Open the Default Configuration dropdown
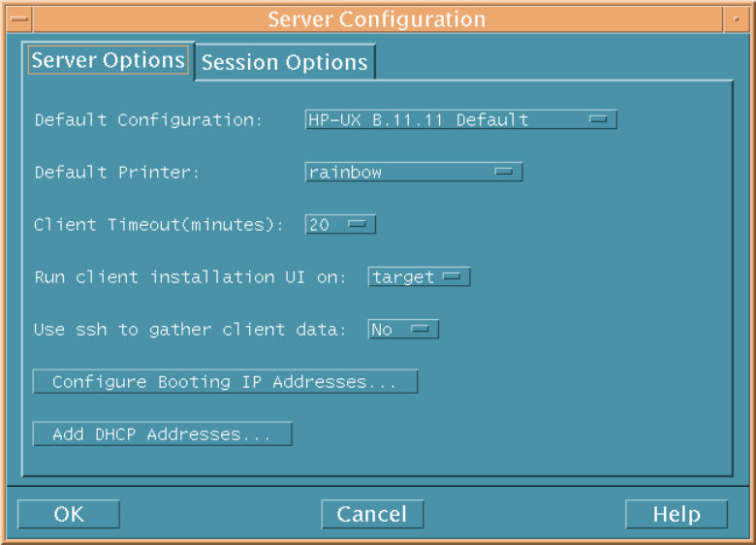 pyautogui.click(x=460, y=120)
